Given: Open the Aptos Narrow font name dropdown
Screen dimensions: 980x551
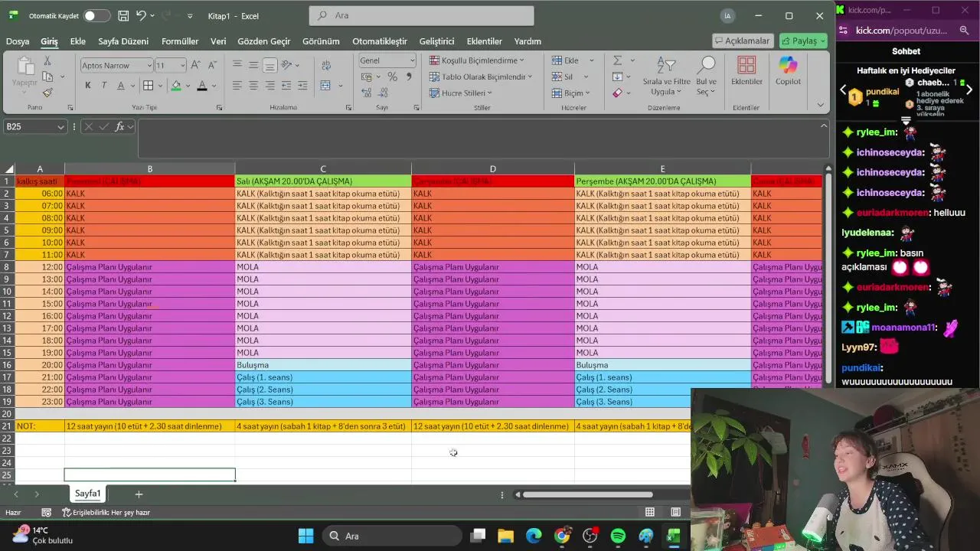Looking at the screenshot, I should click(149, 65).
